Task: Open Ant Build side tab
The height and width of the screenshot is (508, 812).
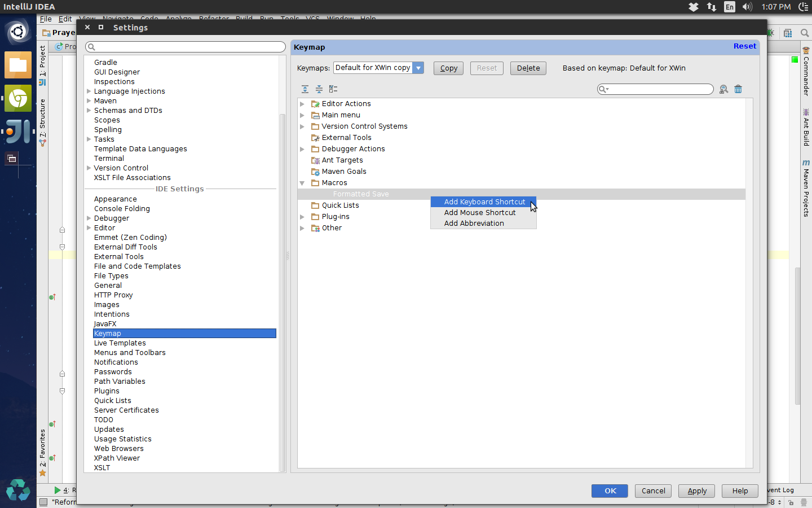Action: click(806, 128)
